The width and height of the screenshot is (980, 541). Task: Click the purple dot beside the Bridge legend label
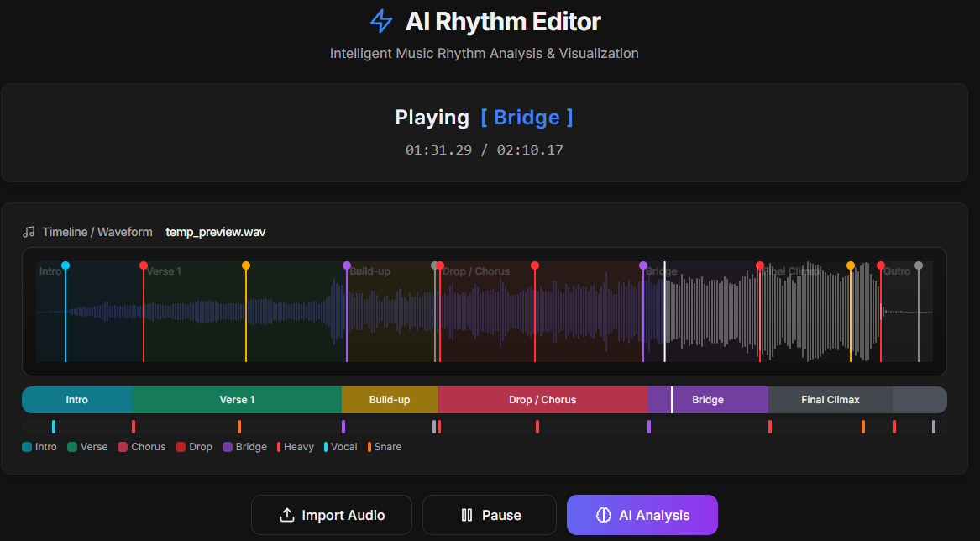[x=228, y=446]
